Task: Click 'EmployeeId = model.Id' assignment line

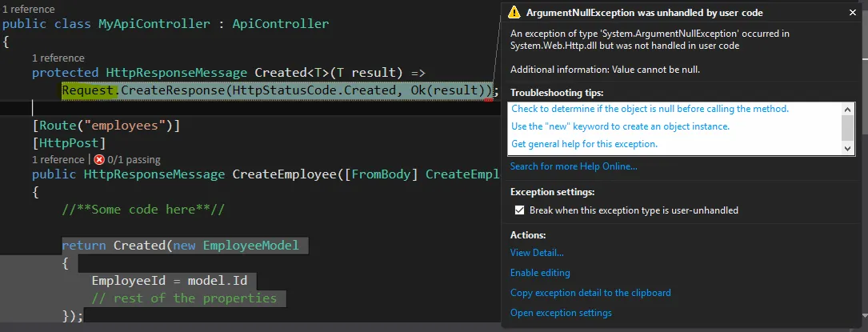Action: point(170,281)
